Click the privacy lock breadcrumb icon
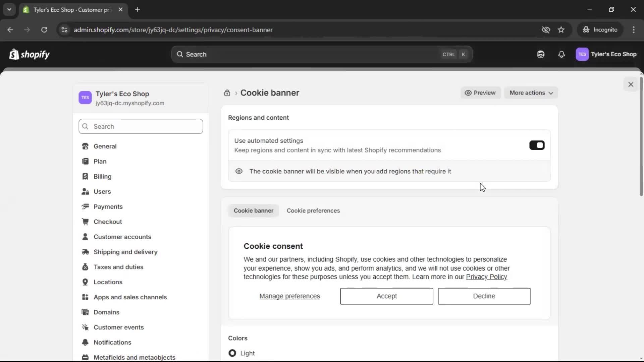 pos(227,93)
